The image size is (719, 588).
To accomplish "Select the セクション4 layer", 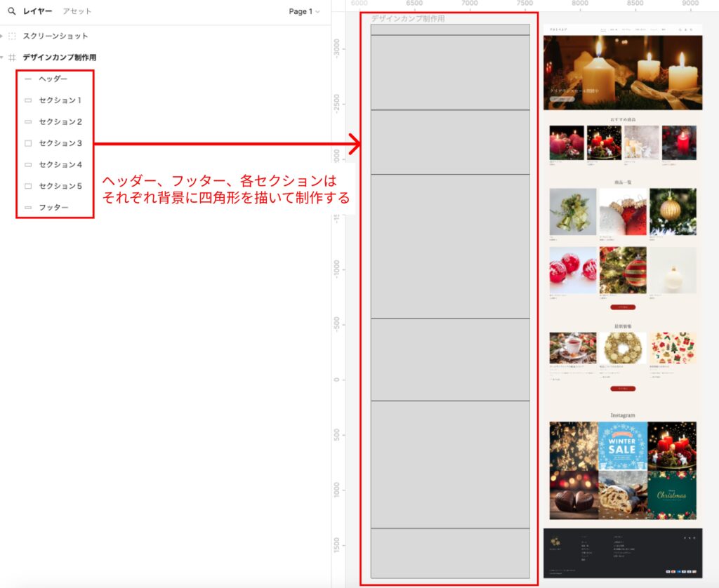I will (60, 165).
